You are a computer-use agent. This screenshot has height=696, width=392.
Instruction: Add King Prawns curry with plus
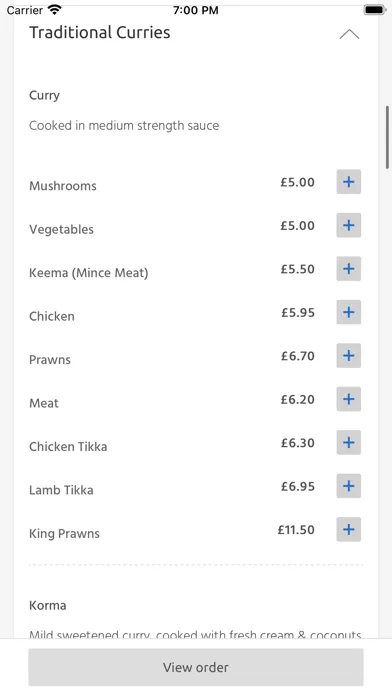click(x=348, y=530)
